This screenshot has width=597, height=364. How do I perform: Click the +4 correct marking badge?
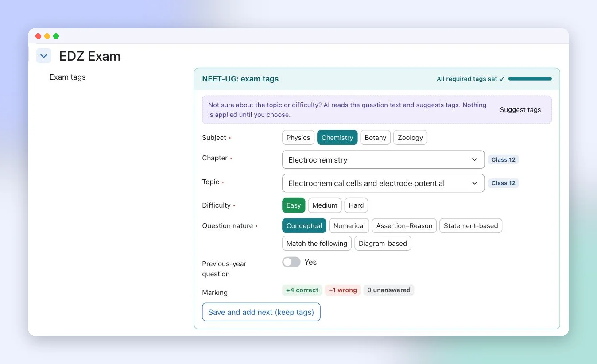302,290
